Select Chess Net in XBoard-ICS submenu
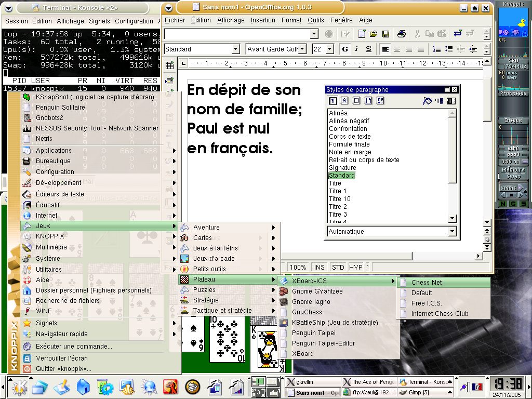The width and height of the screenshot is (532, 399). pos(444,282)
